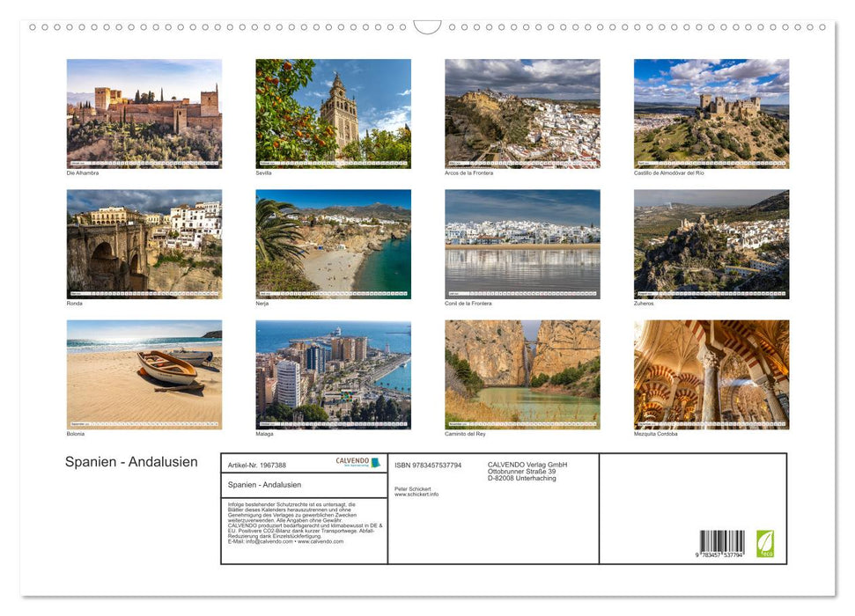
Task: Select the Artikel-Nr. 1967388 label
Action: 257,465
